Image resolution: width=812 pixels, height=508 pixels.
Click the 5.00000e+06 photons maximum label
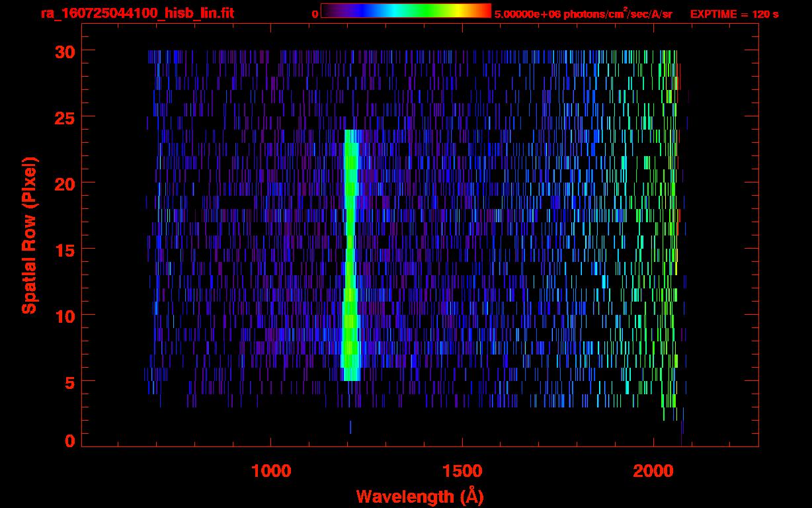coord(583,14)
